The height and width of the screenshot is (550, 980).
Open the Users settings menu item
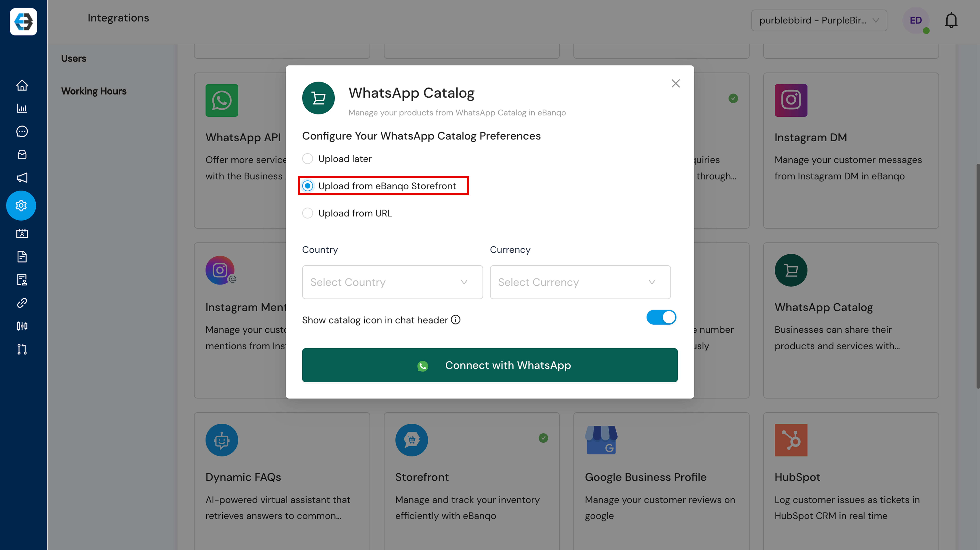(74, 59)
